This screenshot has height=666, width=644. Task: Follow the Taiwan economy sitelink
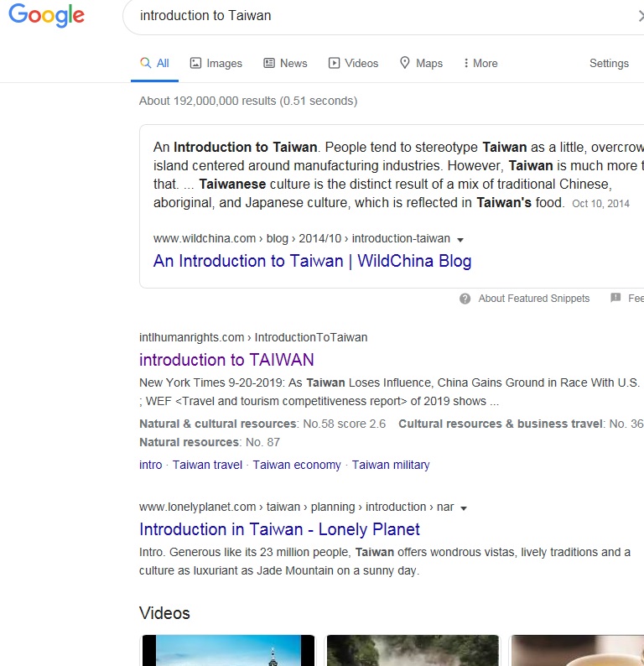(x=297, y=465)
